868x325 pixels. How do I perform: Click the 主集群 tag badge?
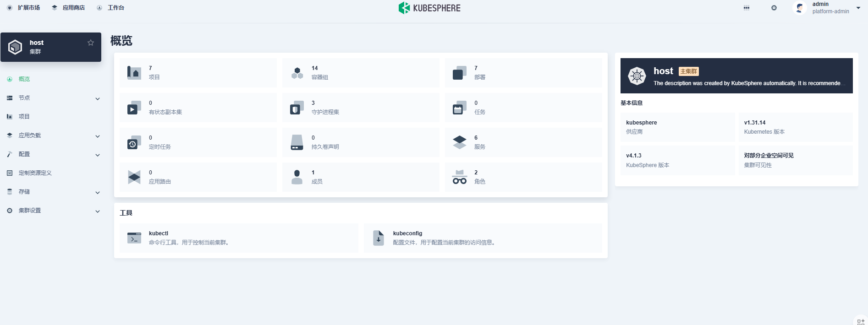click(689, 71)
